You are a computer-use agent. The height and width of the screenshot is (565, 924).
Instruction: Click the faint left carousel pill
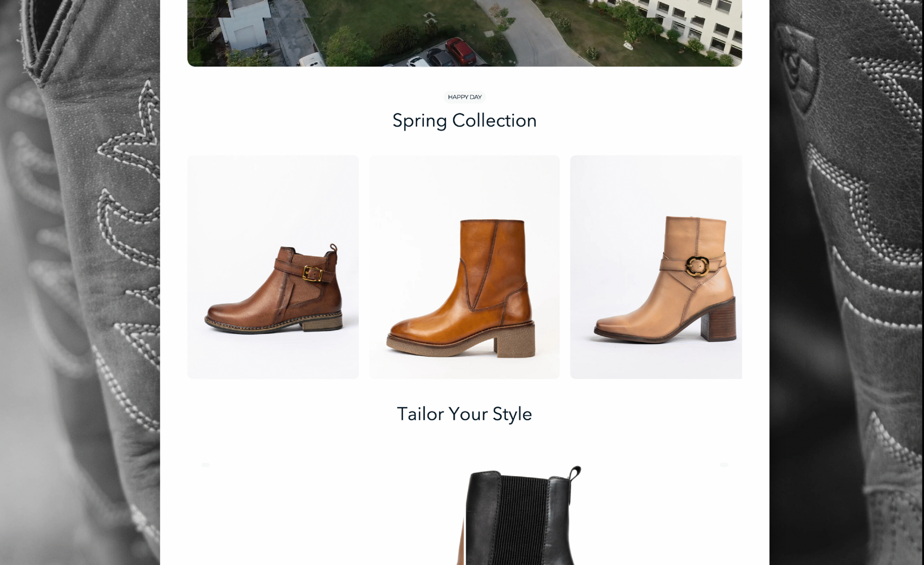[x=205, y=465]
